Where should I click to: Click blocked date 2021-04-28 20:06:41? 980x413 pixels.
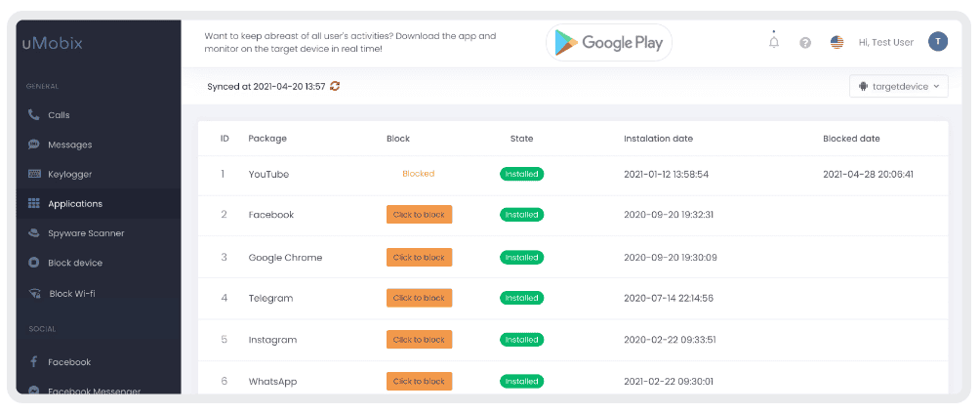[868, 175]
